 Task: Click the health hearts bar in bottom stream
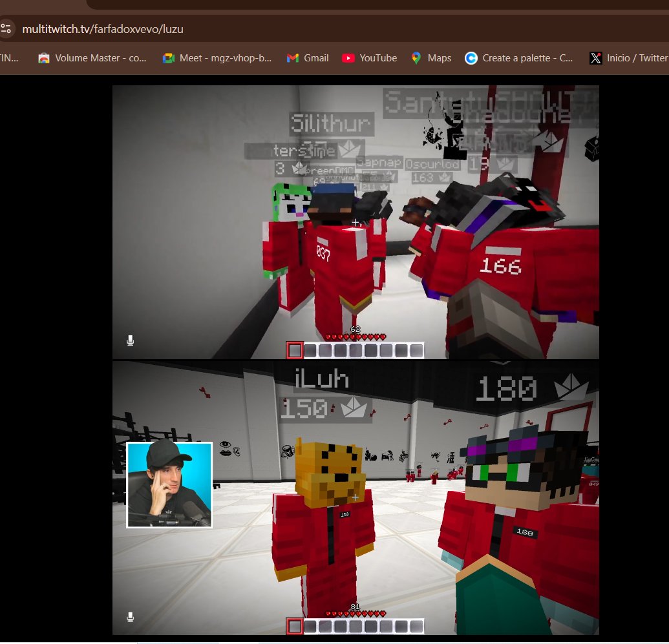356,614
